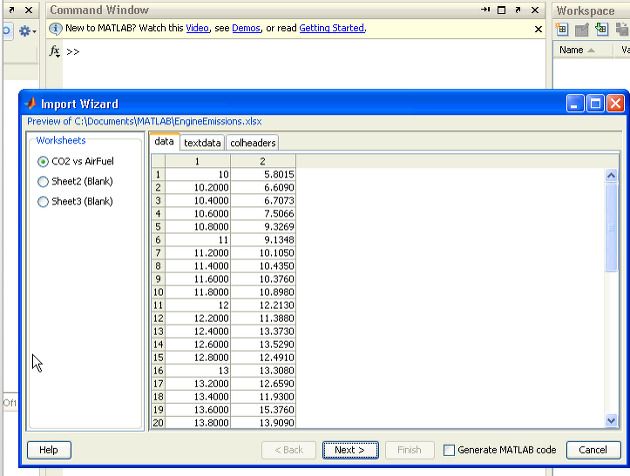Click cell with value 10.1050
The image size is (630, 476).
click(263, 253)
